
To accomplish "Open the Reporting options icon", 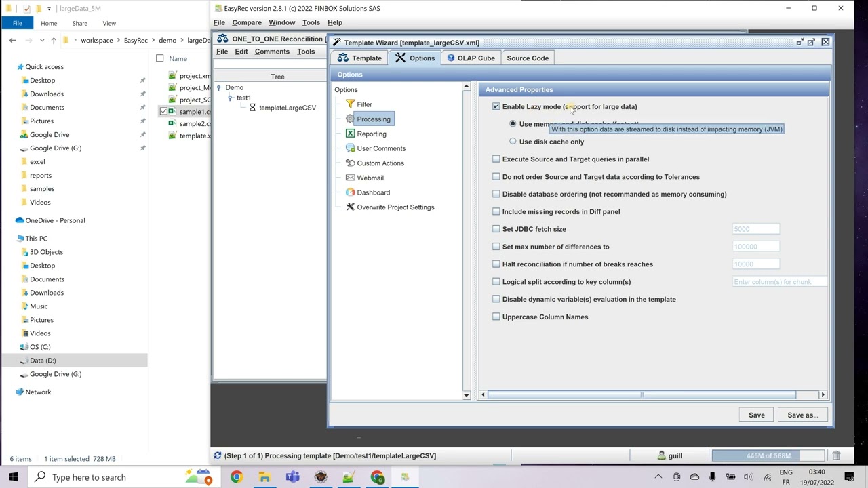I will pos(350,134).
